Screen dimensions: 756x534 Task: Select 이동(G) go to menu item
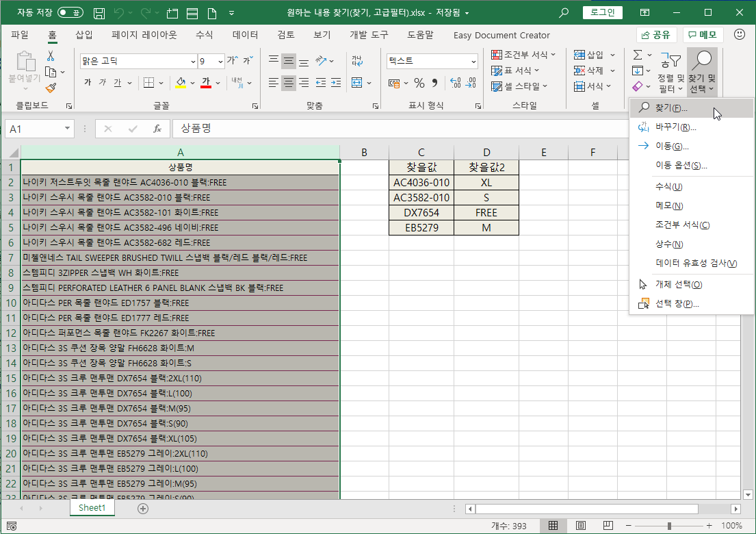692,146
